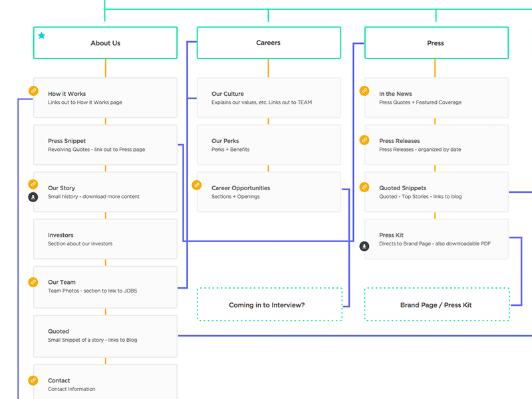The width and height of the screenshot is (532, 399).
Task: Click the orange link icon beside Our Story
Action: click(33, 184)
